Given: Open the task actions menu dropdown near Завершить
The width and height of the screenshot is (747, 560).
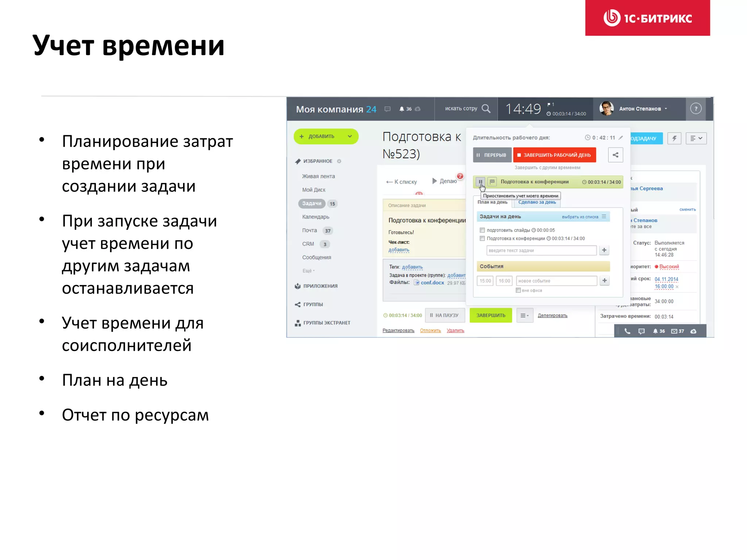Looking at the screenshot, I should tap(525, 315).
